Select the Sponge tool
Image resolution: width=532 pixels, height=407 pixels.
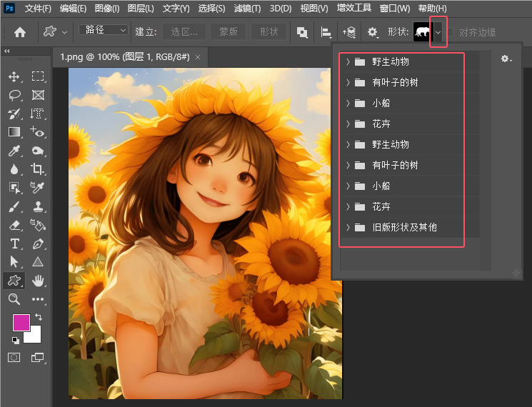(x=38, y=151)
